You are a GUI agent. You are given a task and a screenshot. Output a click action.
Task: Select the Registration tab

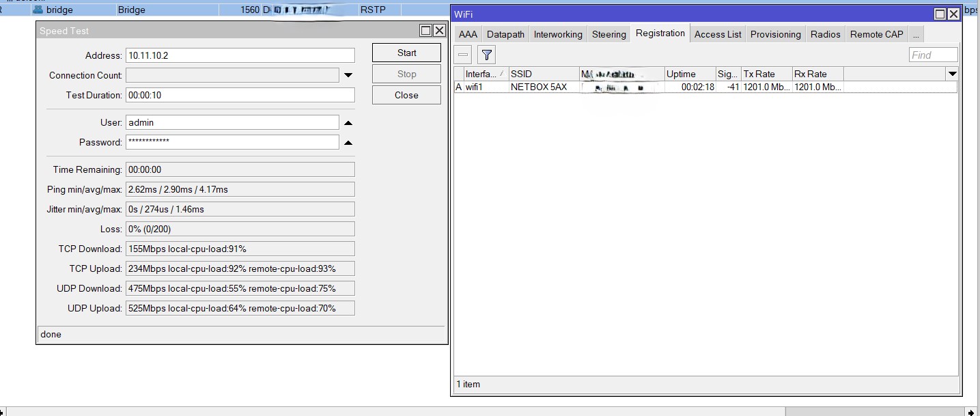tap(660, 33)
